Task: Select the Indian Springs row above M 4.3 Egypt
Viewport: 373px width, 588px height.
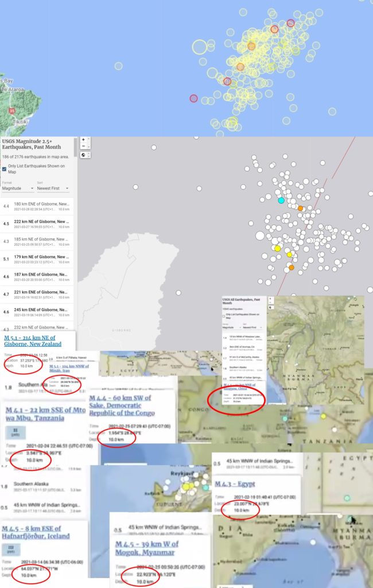Action: 257,463
